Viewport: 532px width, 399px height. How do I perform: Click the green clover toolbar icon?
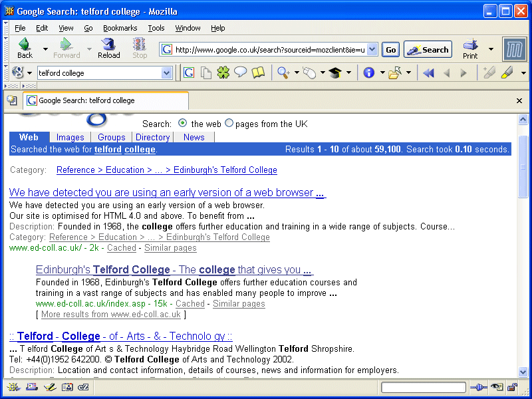tap(223, 72)
